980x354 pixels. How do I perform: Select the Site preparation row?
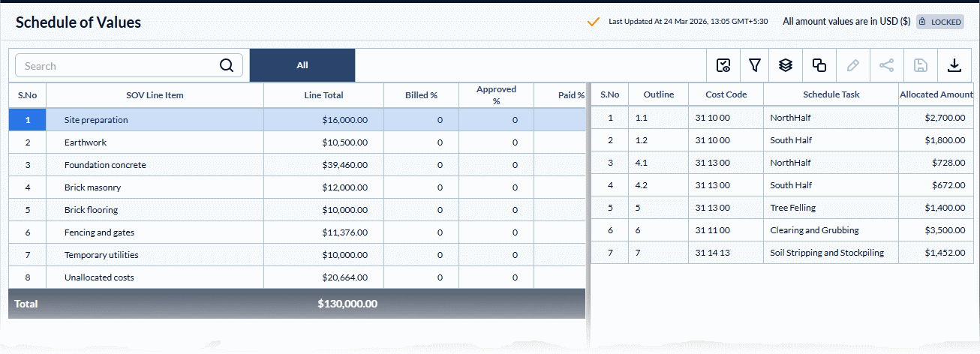[x=96, y=120]
